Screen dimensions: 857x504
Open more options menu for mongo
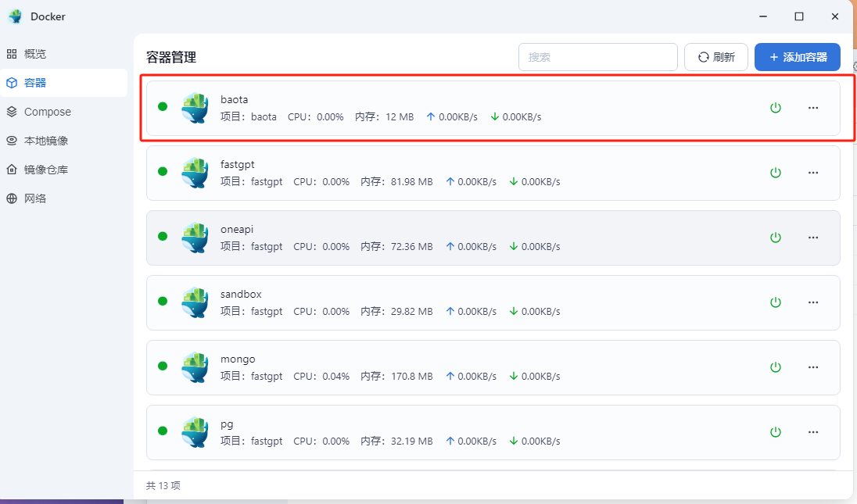(x=813, y=367)
